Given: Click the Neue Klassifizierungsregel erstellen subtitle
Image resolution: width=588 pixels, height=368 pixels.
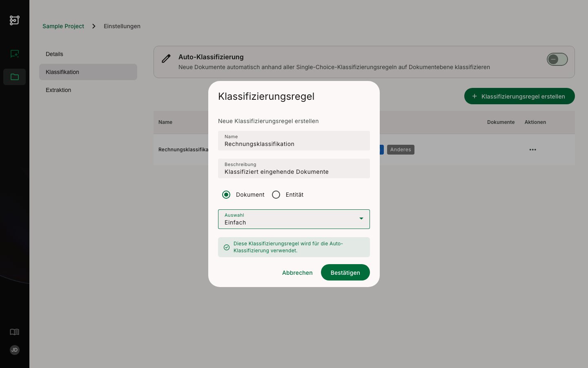Looking at the screenshot, I should [x=268, y=121].
